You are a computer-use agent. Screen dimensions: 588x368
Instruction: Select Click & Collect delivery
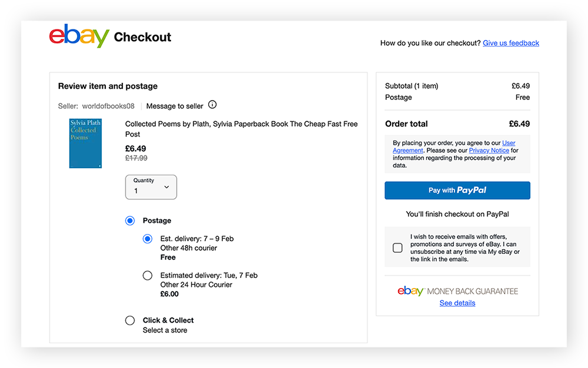[x=130, y=320]
